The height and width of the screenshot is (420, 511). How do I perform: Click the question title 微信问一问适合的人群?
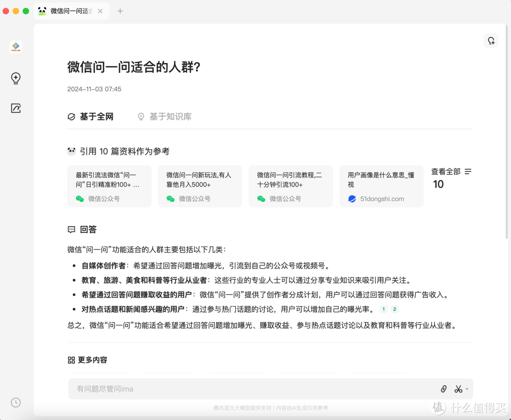click(133, 67)
